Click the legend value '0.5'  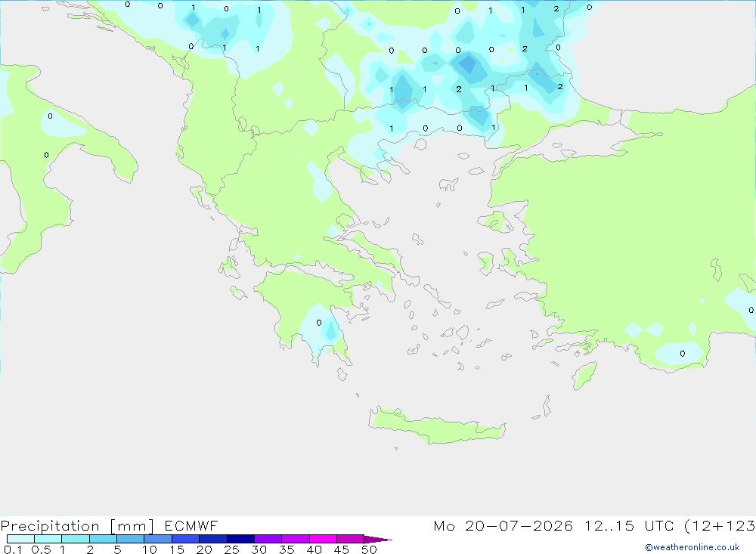point(41,549)
